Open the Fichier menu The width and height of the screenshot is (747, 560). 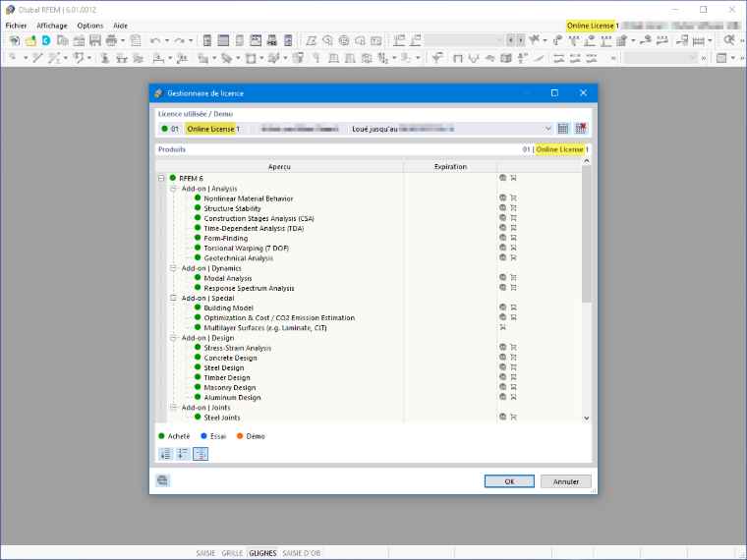point(16,26)
